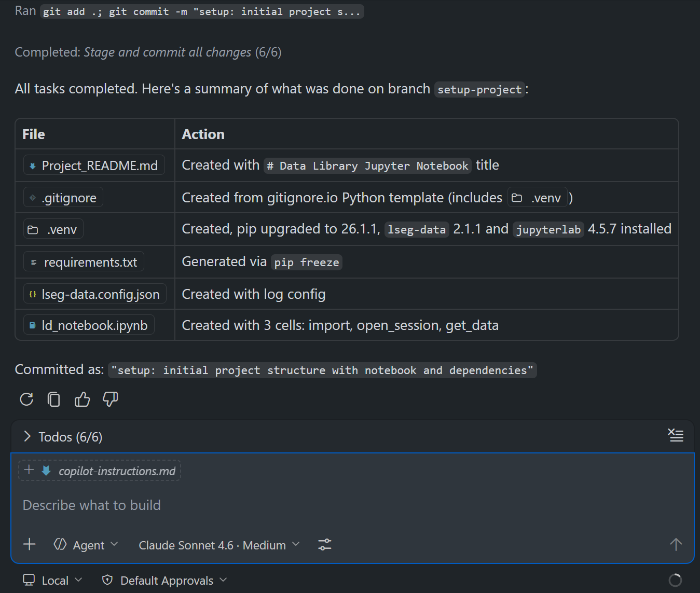Viewport: 700px width, 593px height.
Task: Give the response a thumbs down
Action: tap(111, 399)
